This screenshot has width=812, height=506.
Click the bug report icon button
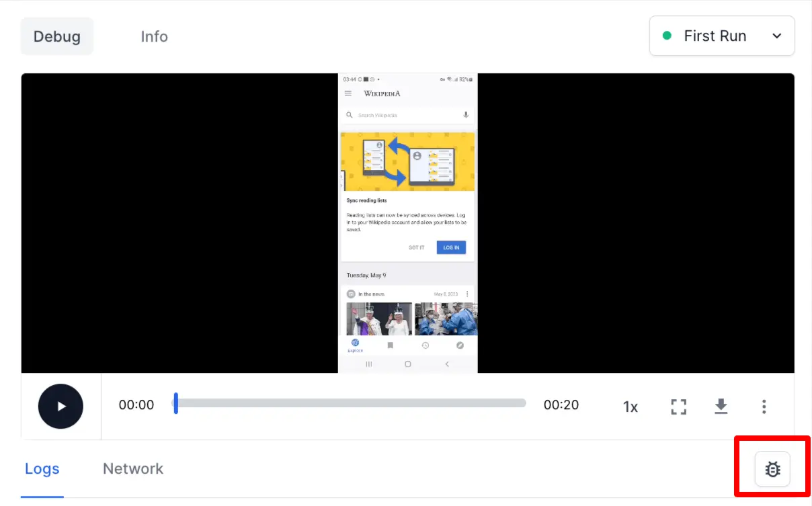pyautogui.click(x=772, y=469)
